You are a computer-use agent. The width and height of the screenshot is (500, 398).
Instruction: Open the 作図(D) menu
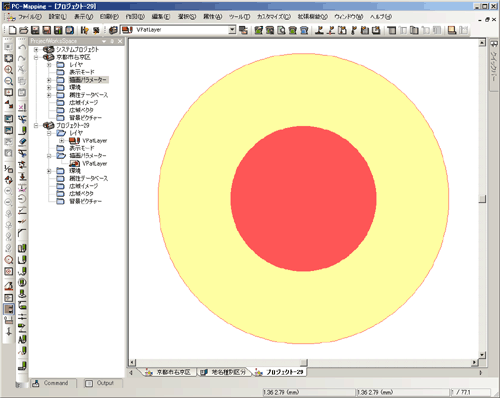(135, 17)
